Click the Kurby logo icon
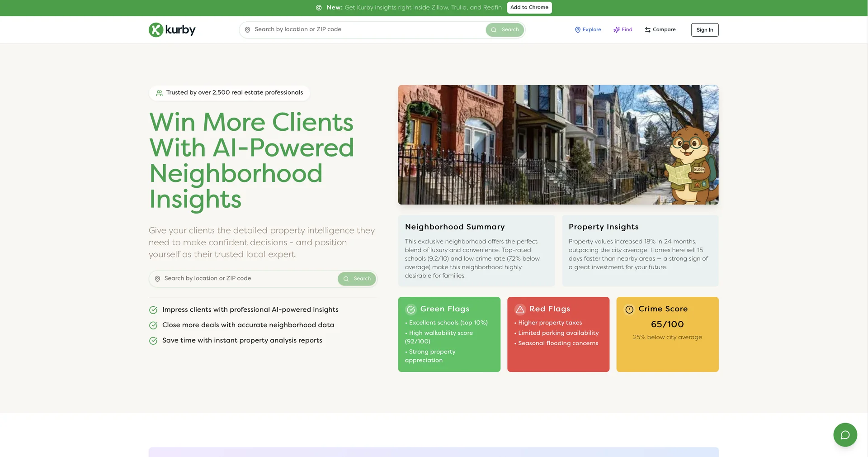This screenshot has width=868, height=457. click(156, 30)
